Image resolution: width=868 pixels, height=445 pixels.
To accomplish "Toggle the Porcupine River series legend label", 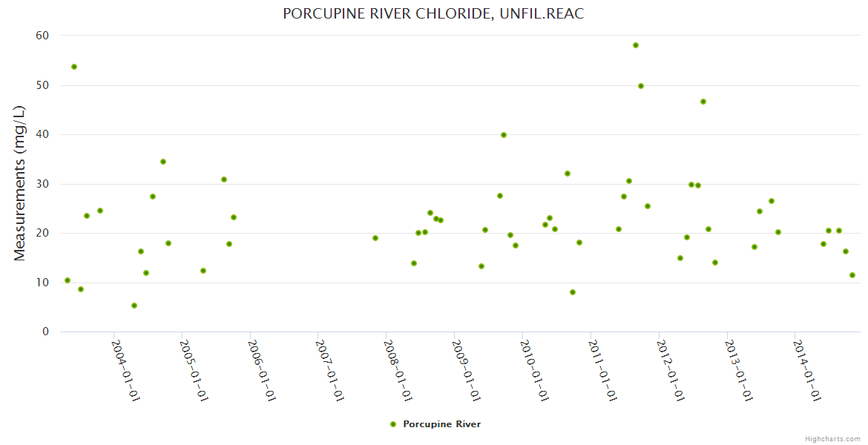I will click(441, 424).
